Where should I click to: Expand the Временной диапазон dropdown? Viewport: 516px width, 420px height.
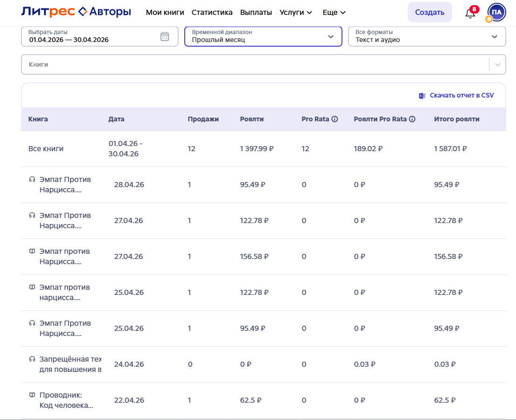263,36
